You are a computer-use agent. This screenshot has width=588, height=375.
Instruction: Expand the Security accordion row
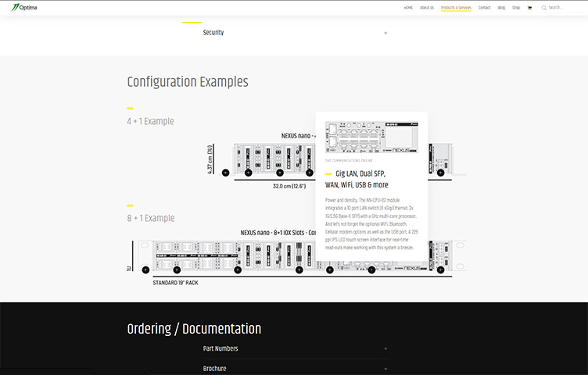pos(296,33)
